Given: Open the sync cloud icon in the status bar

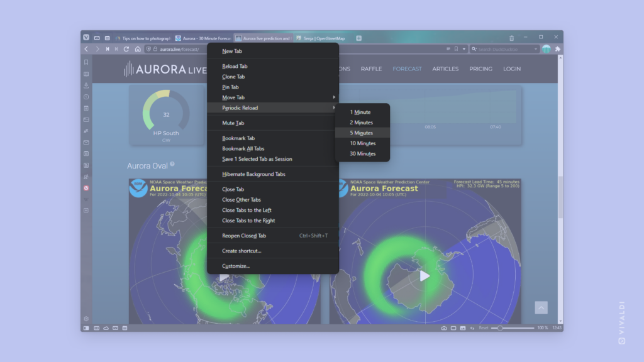Looking at the screenshot, I should coord(106,328).
